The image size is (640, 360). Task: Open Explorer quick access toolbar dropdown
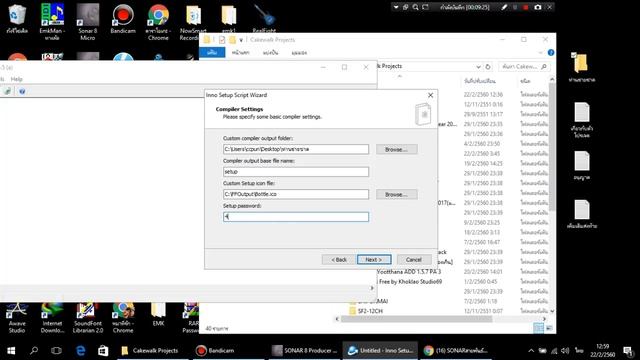(x=241, y=40)
